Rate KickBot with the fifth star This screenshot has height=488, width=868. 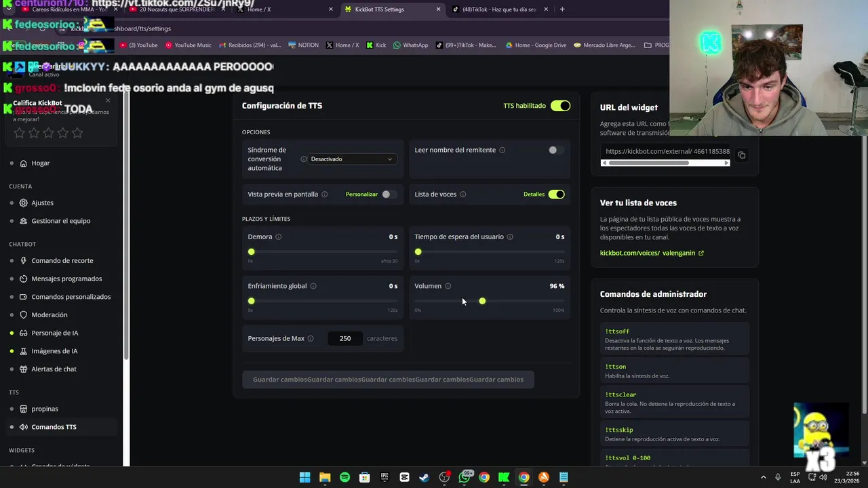pos(77,133)
